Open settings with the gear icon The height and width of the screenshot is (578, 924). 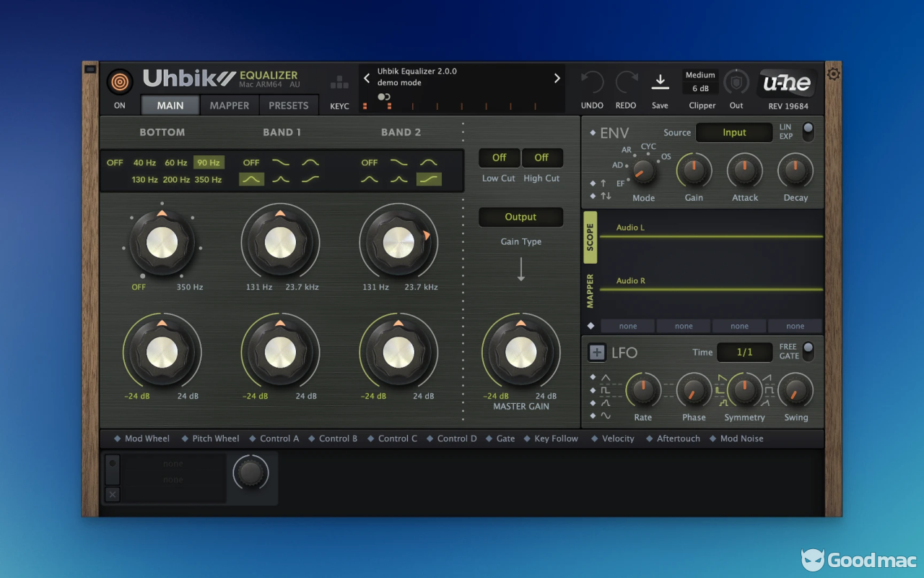click(834, 74)
